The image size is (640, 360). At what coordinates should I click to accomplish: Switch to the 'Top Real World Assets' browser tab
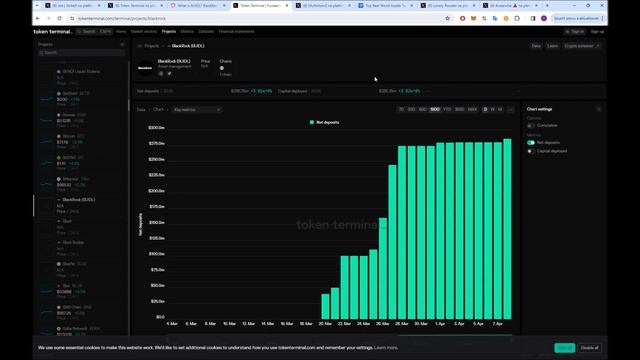point(385,6)
